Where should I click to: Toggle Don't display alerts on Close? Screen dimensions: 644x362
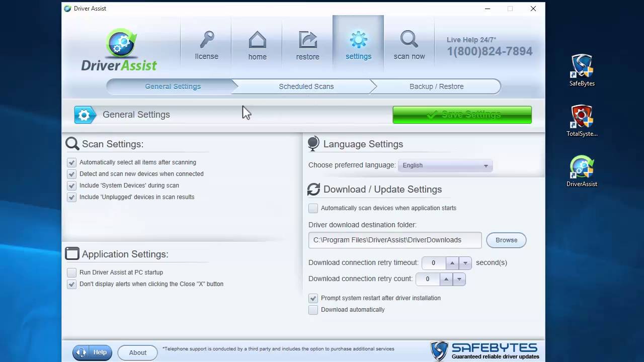click(71, 284)
